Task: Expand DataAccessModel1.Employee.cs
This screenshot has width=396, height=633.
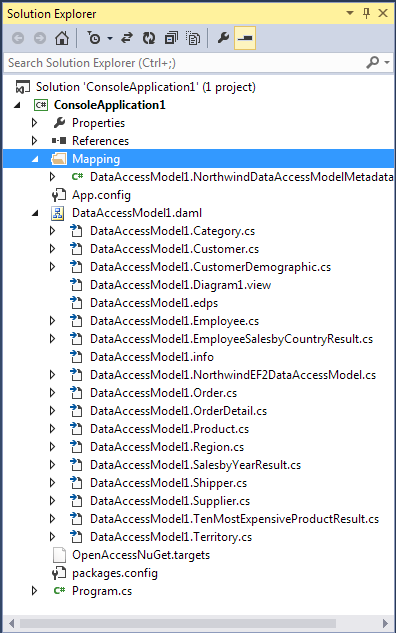Action: coord(52,321)
